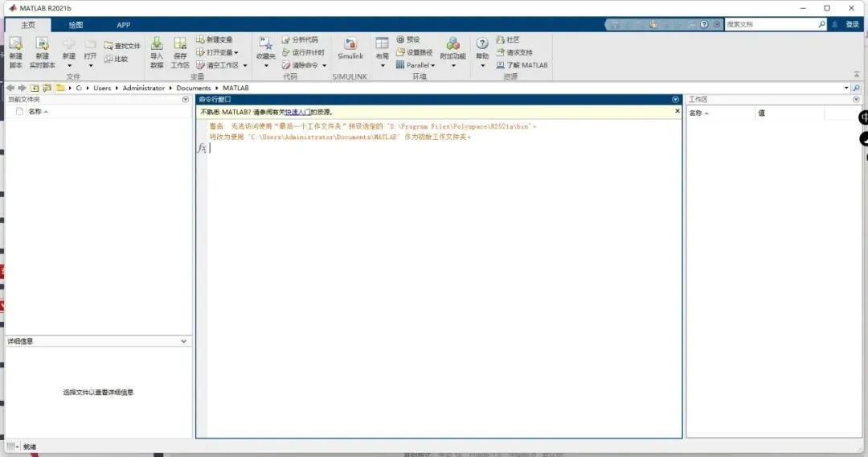Open the address bar path history dropdown
Viewport: 868px width, 457px height.
click(845, 88)
